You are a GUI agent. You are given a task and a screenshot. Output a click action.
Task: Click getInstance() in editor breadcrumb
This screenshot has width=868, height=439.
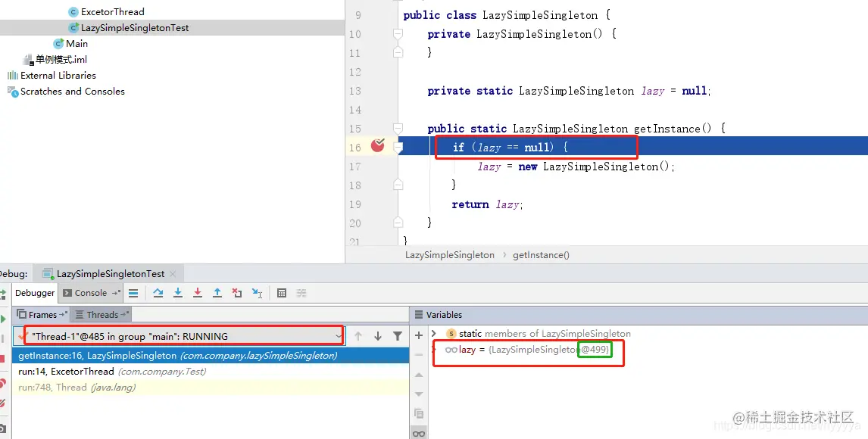pyautogui.click(x=541, y=255)
